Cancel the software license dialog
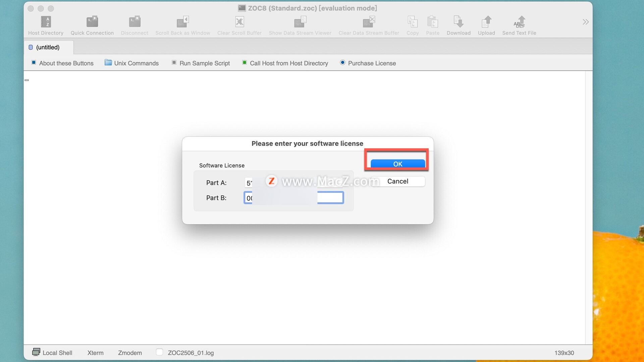This screenshot has width=644, height=362. [398, 181]
